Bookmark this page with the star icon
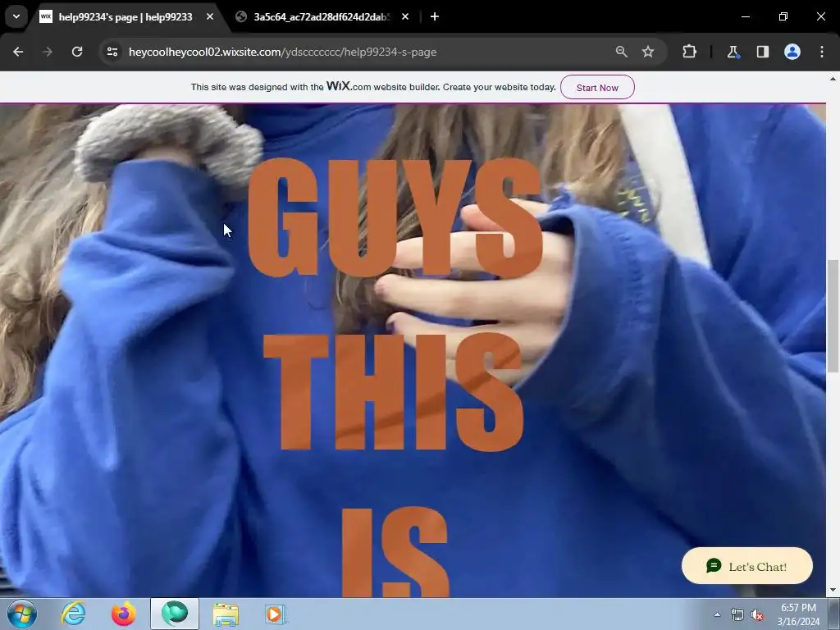Viewport: 840px width, 630px height. point(648,52)
